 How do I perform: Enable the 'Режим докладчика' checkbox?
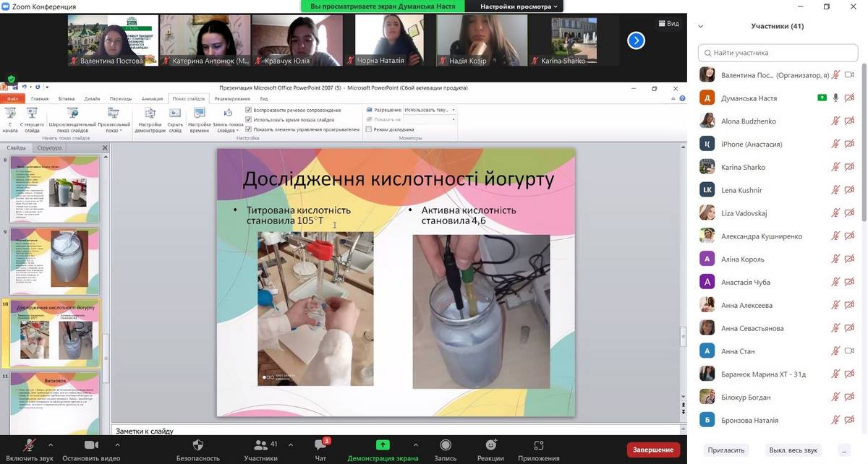click(x=369, y=129)
